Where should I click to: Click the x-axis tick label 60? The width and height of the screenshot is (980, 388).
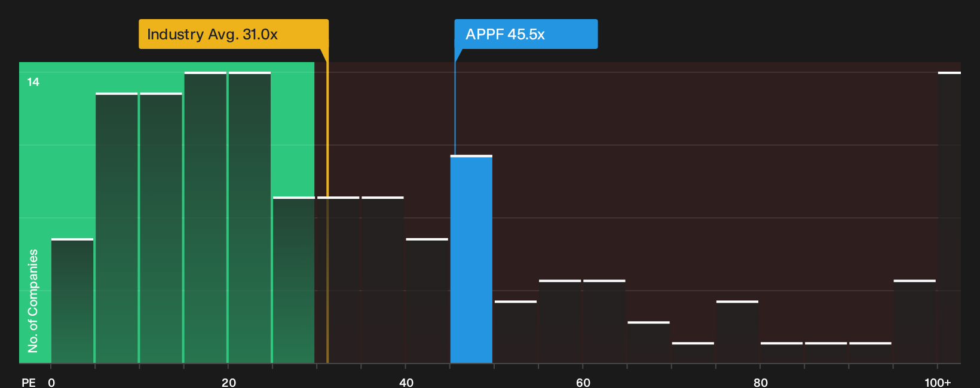tap(583, 382)
